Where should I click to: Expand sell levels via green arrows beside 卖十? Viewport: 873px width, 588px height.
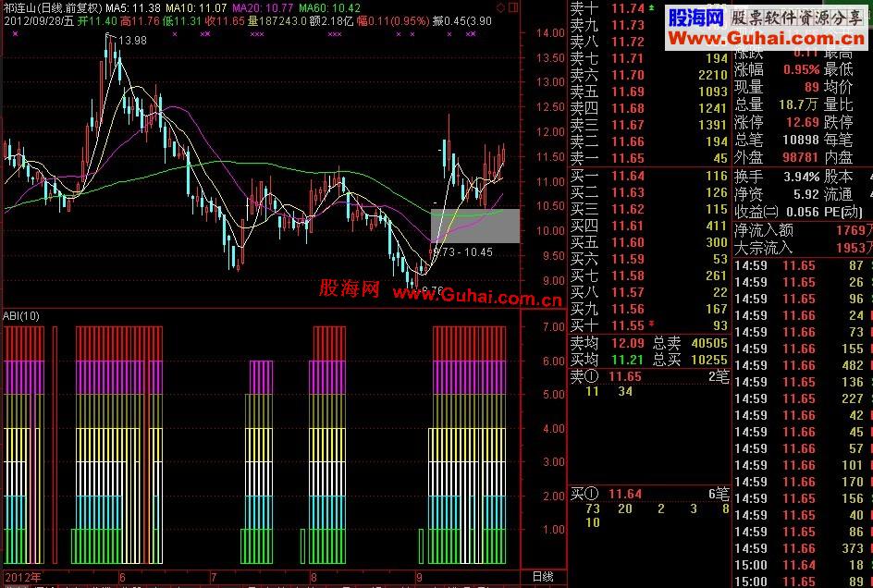[x=651, y=7]
